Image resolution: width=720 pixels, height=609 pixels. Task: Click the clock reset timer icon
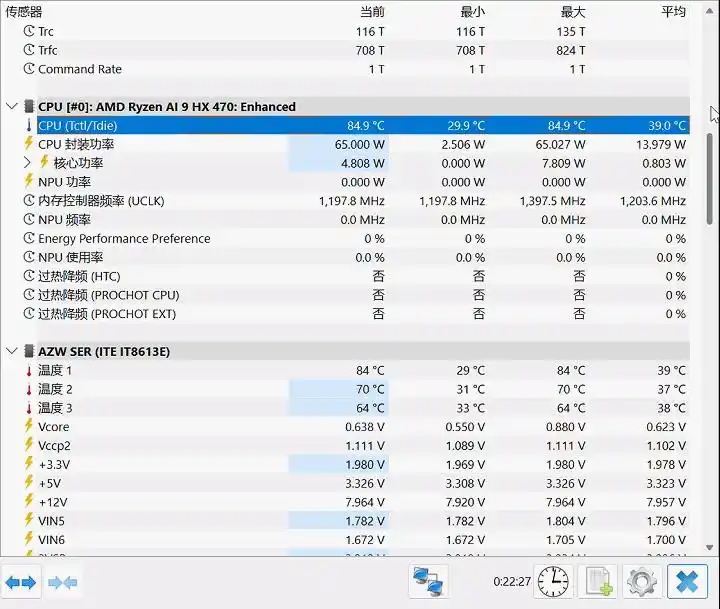point(553,582)
